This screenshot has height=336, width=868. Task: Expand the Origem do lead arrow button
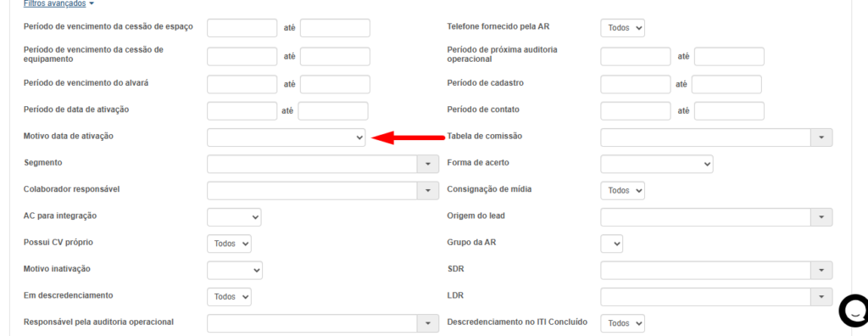pyautogui.click(x=821, y=217)
